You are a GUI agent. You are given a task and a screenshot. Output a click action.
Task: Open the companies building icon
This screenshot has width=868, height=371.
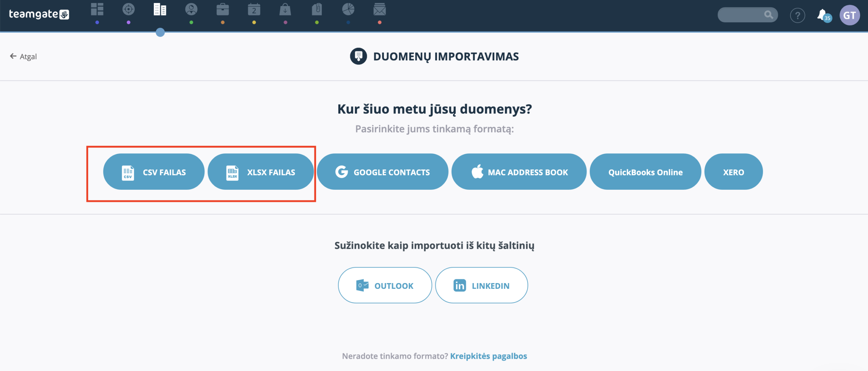tap(160, 10)
